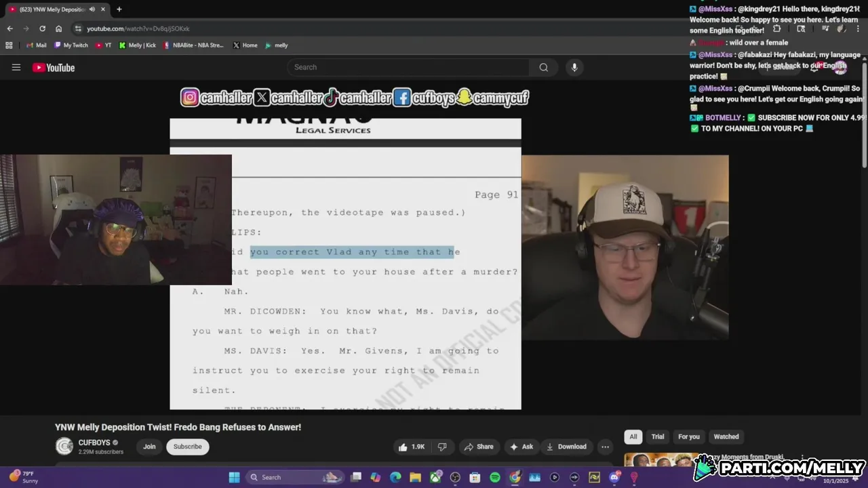This screenshot has width=868, height=488.
Task: Open the Melly | Kick bookmark
Action: 138,45
